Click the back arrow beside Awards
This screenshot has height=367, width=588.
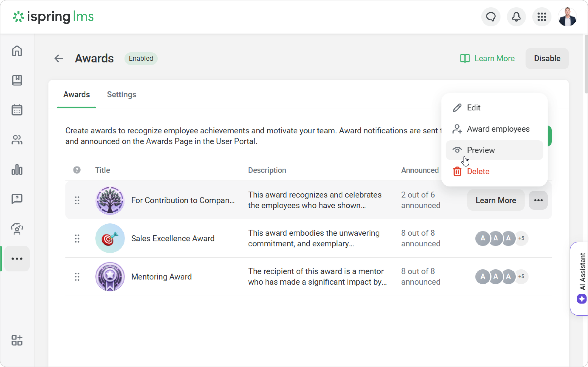(59, 58)
